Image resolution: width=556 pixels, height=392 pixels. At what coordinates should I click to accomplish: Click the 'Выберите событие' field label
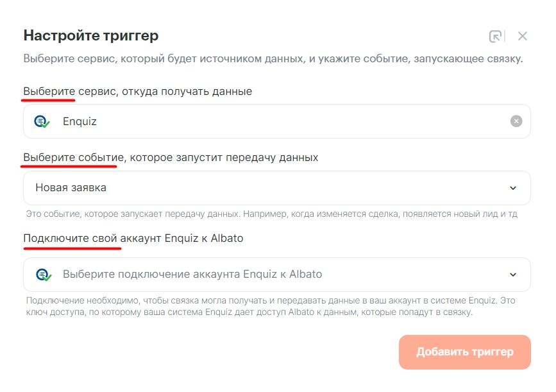click(x=171, y=157)
